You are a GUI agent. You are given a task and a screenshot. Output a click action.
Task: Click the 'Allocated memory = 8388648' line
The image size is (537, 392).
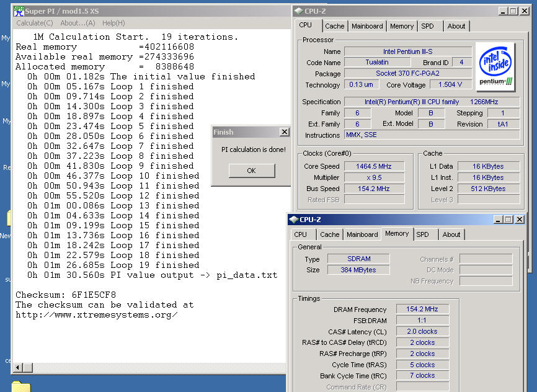tap(105, 66)
